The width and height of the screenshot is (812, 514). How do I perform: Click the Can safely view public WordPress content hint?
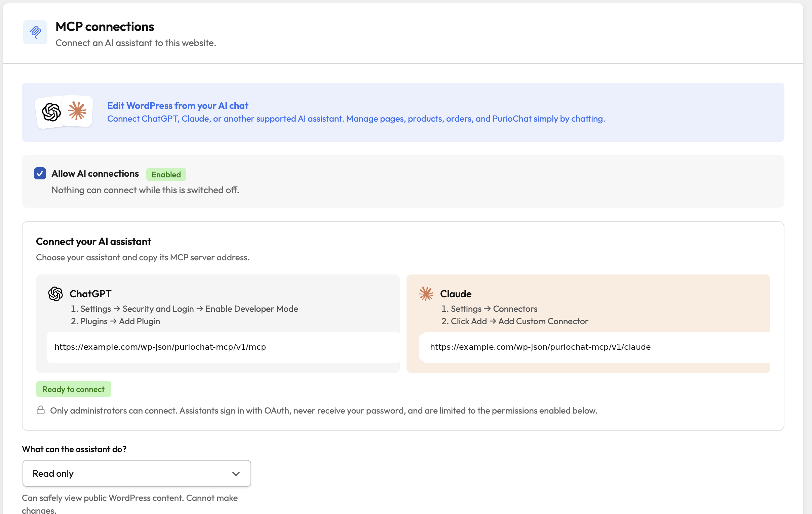(130, 504)
